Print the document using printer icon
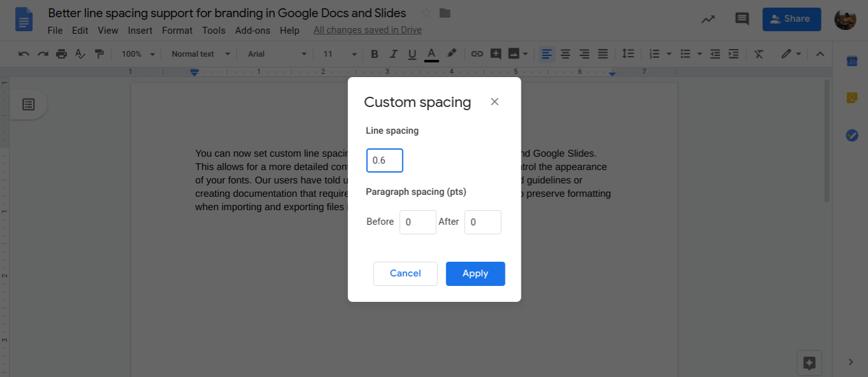868x377 pixels. (61, 54)
